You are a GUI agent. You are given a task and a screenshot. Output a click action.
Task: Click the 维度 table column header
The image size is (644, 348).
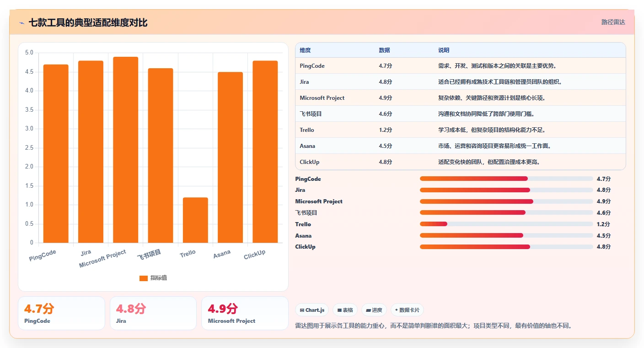(x=305, y=50)
